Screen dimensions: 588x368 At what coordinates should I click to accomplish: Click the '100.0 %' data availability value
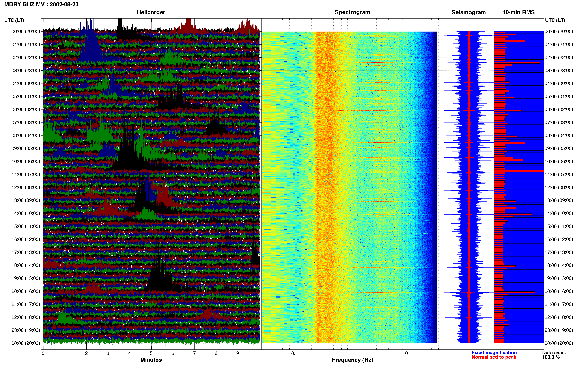point(551,357)
